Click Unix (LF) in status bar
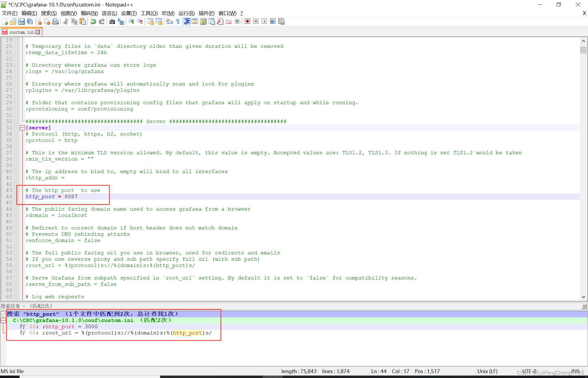Screen dimensions: 588x378 (487, 371)
